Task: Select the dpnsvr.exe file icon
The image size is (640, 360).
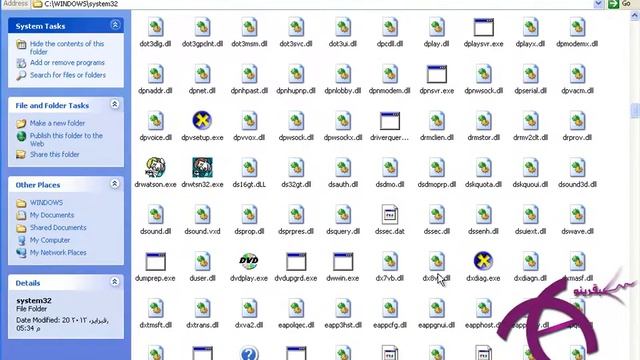Action: tap(437, 74)
